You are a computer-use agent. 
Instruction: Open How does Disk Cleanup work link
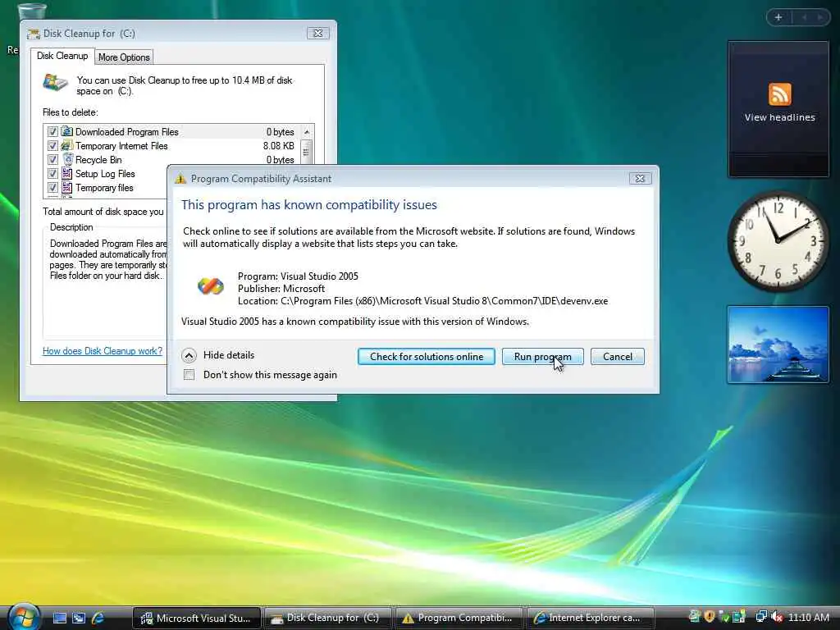(103, 351)
